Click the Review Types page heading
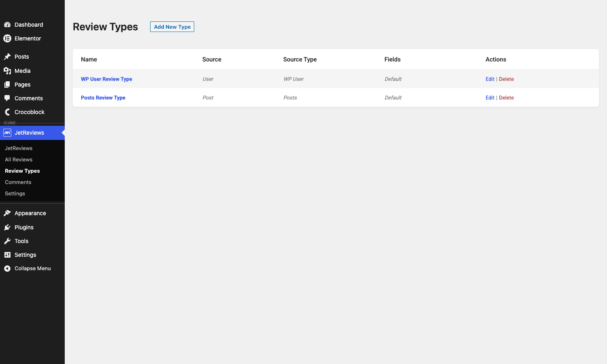 coord(105,27)
